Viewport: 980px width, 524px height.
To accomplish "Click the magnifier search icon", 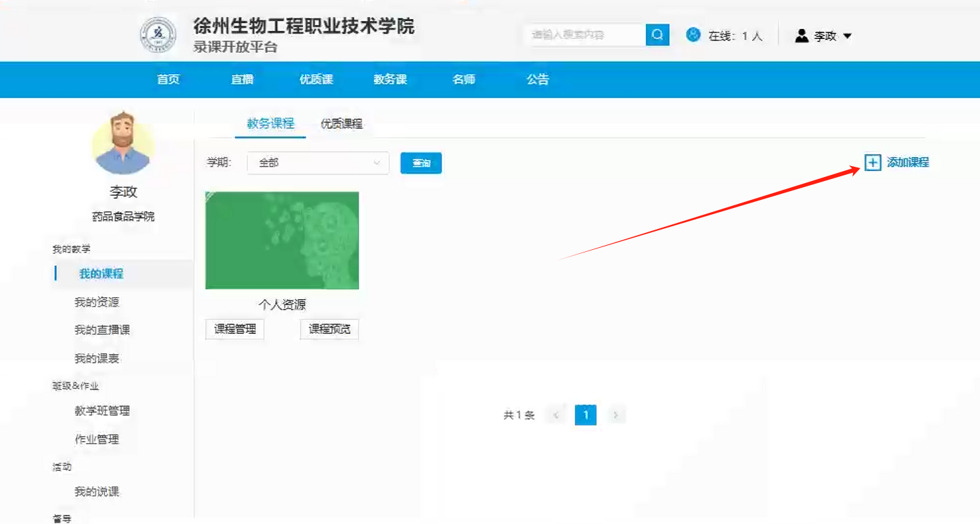I will 657,35.
